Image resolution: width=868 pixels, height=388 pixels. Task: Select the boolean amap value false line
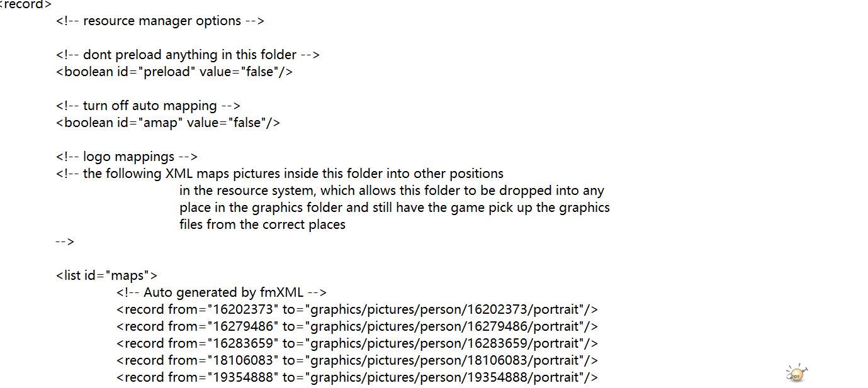[x=168, y=123]
